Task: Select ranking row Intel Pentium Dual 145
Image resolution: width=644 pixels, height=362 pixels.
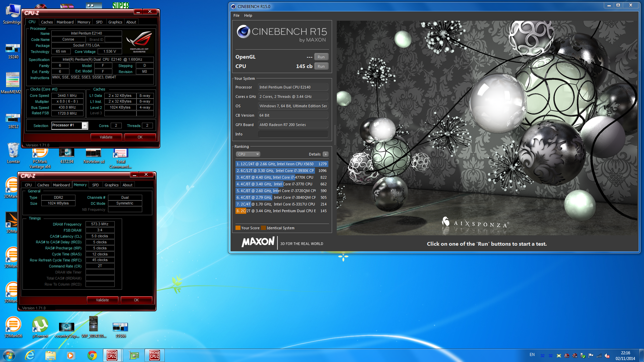Action: (x=282, y=211)
